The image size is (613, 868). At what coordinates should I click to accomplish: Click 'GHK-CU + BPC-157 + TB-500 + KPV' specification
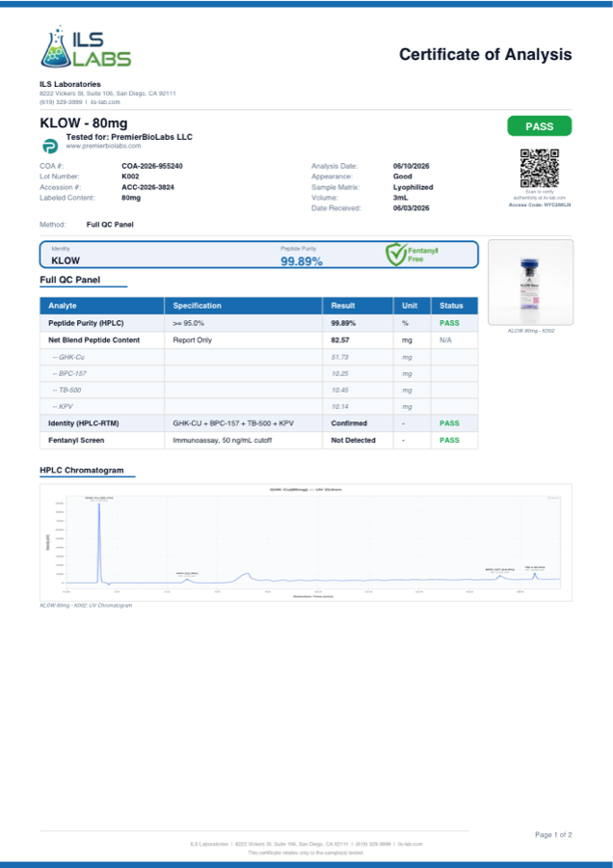(233, 423)
